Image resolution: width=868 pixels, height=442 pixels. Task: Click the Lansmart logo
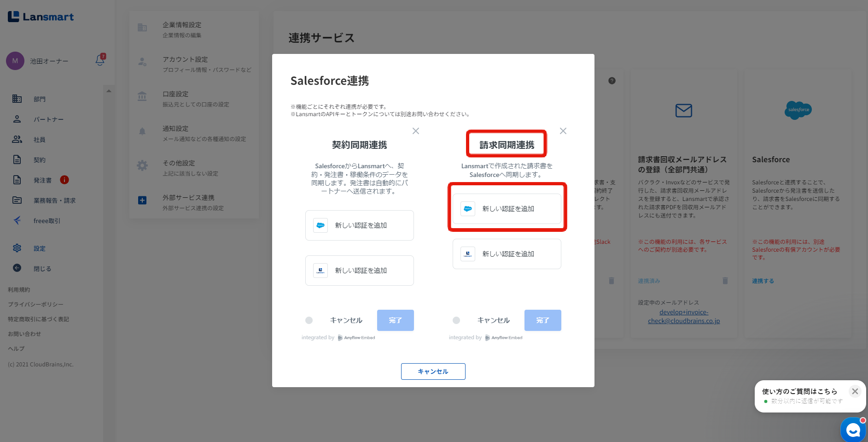(x=41, y=17)
